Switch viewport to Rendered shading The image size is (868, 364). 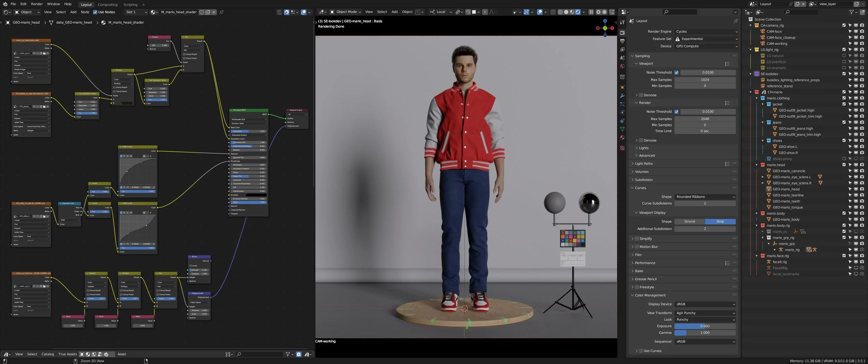click(578, 12)
